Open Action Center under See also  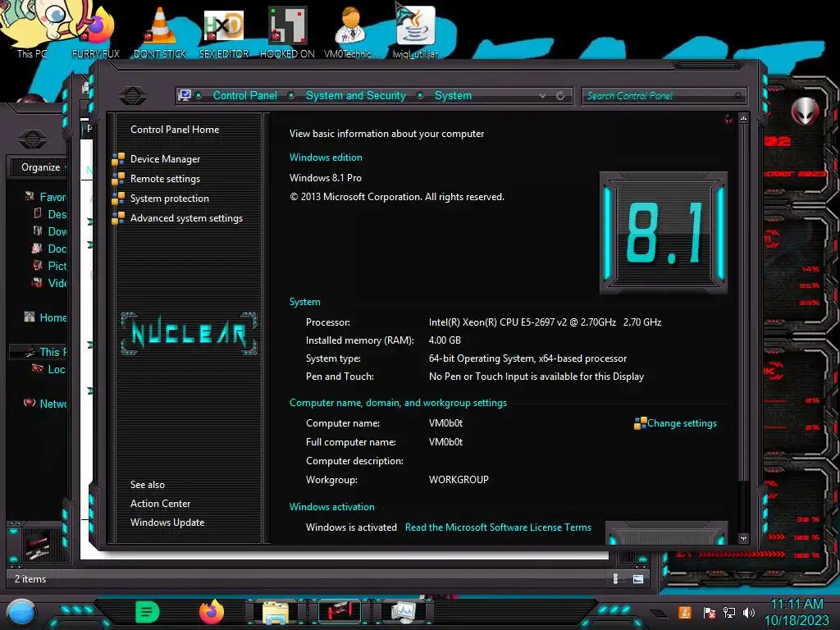tap(160, 504)
